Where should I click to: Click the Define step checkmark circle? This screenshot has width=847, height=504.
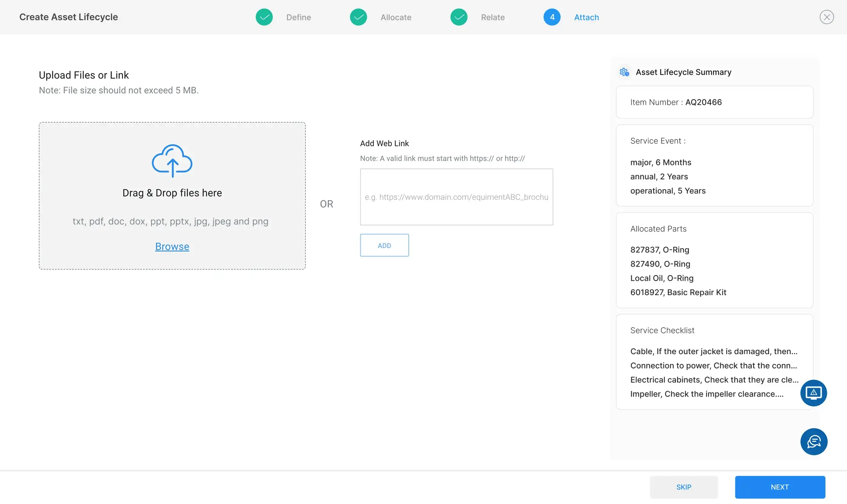(x=264, y=17)
